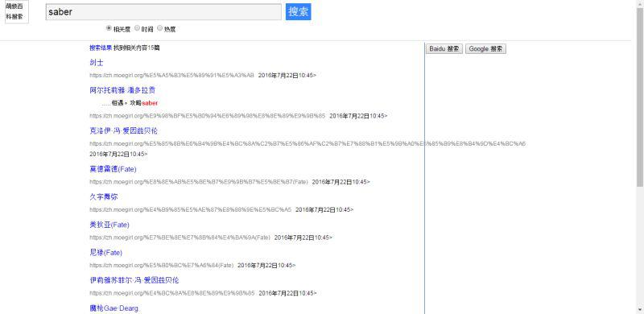
Task: Click the saber search input field
Action: (x=163, y=12)
